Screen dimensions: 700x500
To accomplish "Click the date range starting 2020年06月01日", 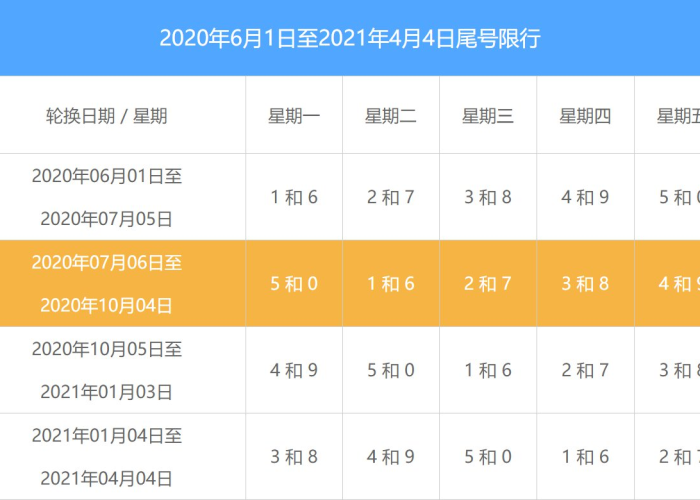I will pos(106,197).
